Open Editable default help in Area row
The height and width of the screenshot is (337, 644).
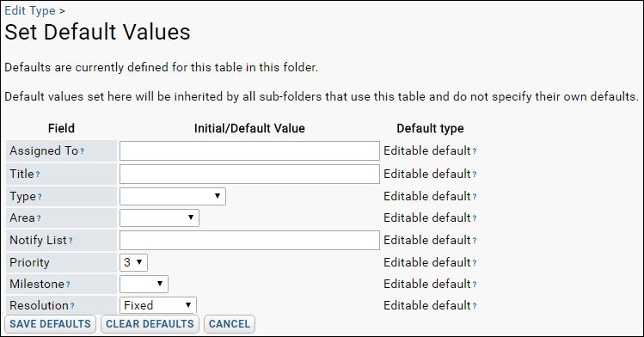[x=475, y=218]
